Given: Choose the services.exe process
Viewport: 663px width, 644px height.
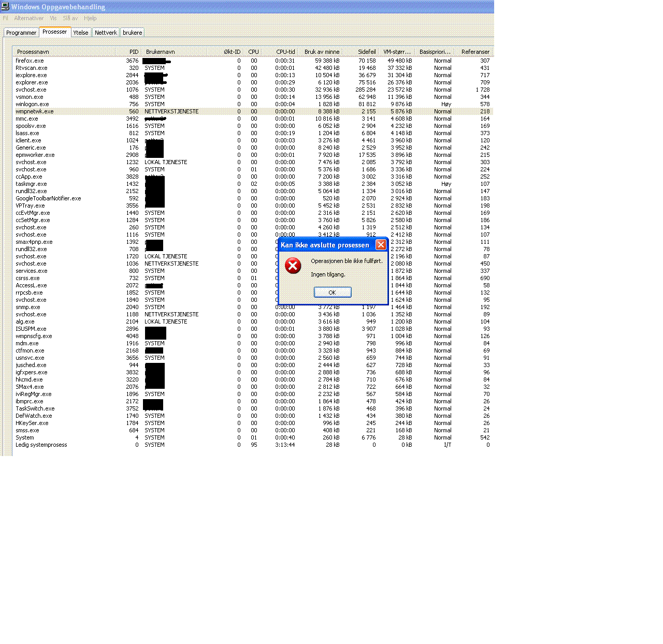Looking at the screenshot, I should tap(253, 271).
